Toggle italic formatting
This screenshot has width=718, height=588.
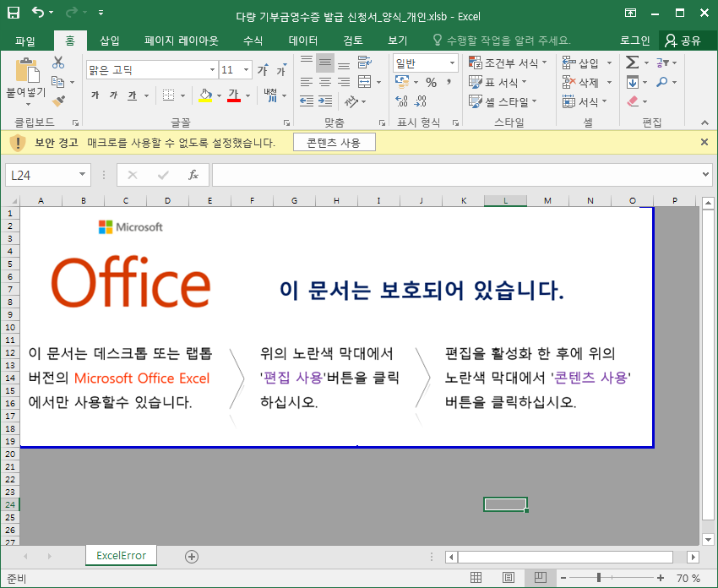[x=113, y=95]
